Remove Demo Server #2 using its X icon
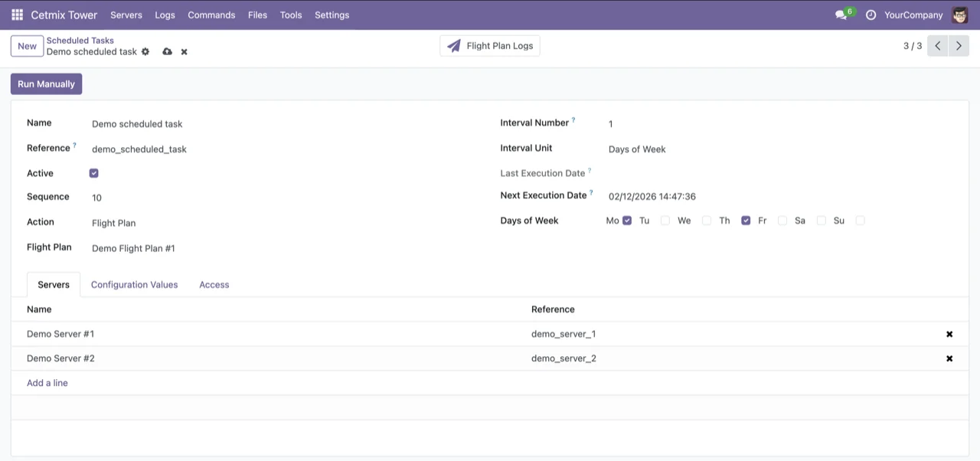 949,358
